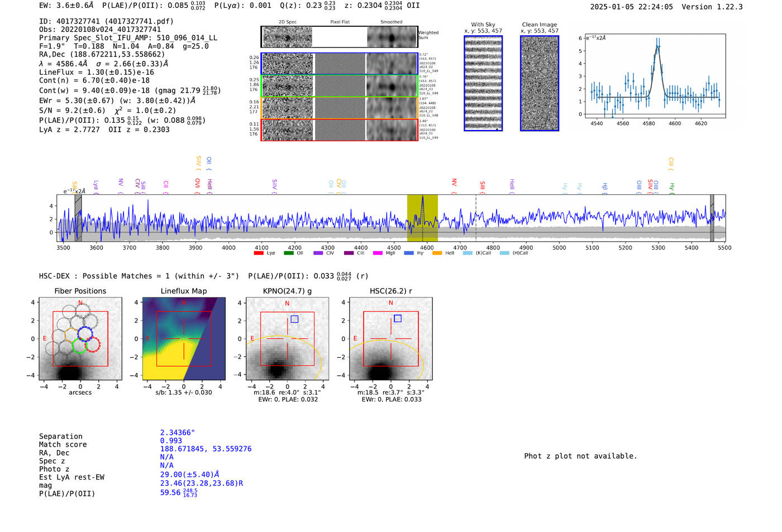
Task: Select the green fiber circle in Fiber Positions
Action: 79,346
